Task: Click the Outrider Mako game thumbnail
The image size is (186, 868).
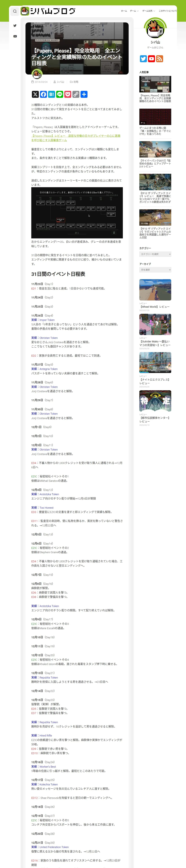Action: 155,324
